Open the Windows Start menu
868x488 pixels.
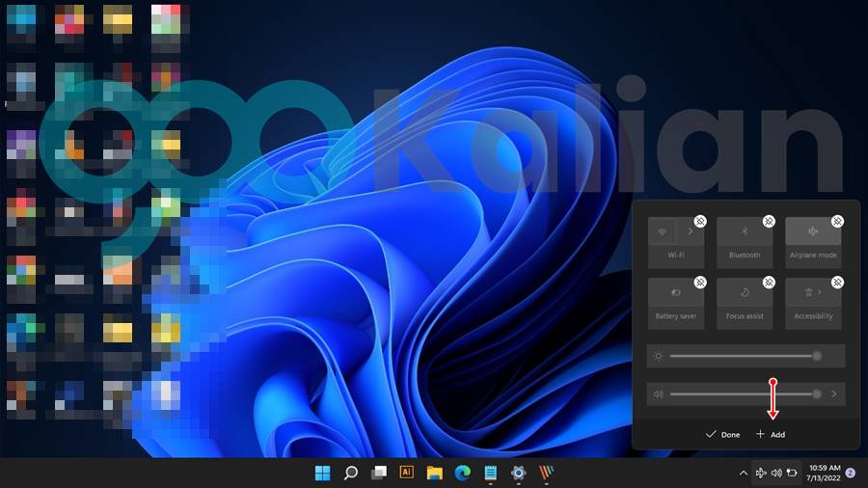click(x=322, y=474)
